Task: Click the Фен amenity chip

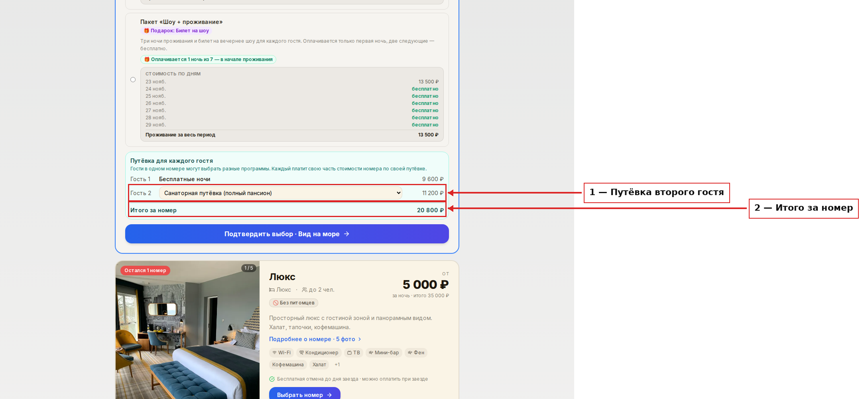Action: coord(416,353)
